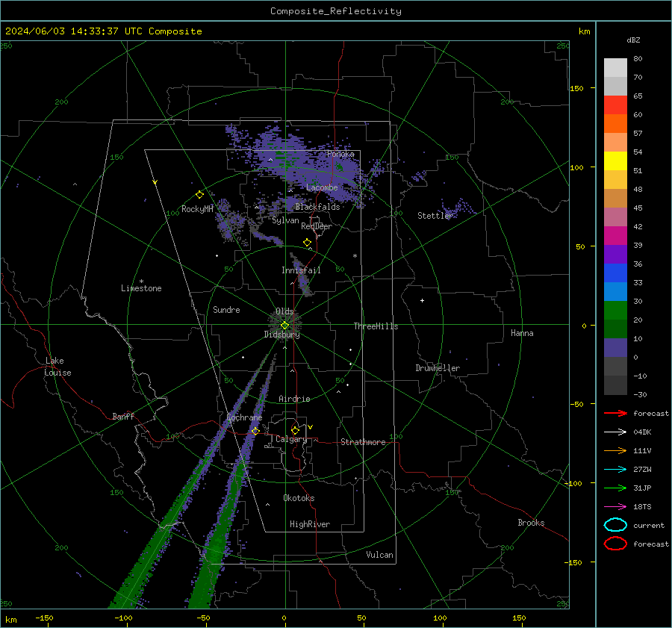The width and height of the screenshot is (672, 628).
Task: Click the Sylvan map label
Action: click(285, 220)
